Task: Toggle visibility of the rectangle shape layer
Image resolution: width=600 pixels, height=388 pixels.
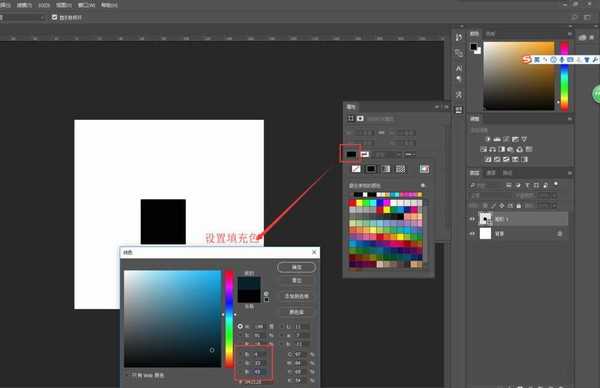Action: (472, 219)
